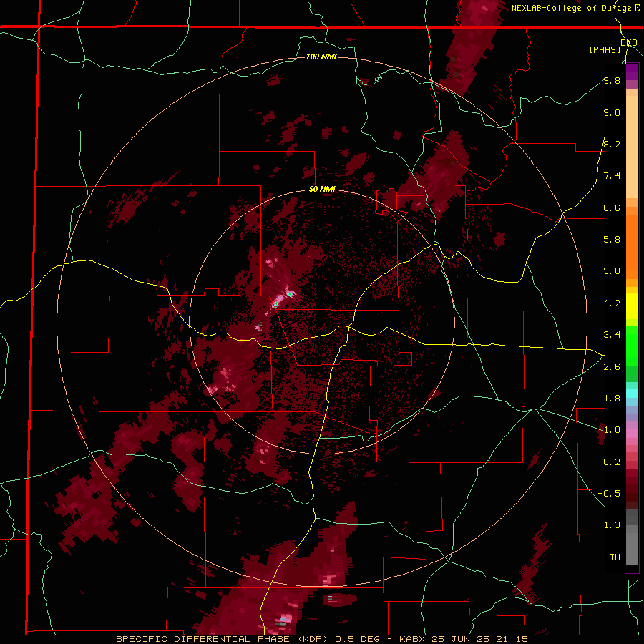The width and height of the screenshot is (644, 644).
Task: Click the TH threshold legend label
Action: (615, 557)
